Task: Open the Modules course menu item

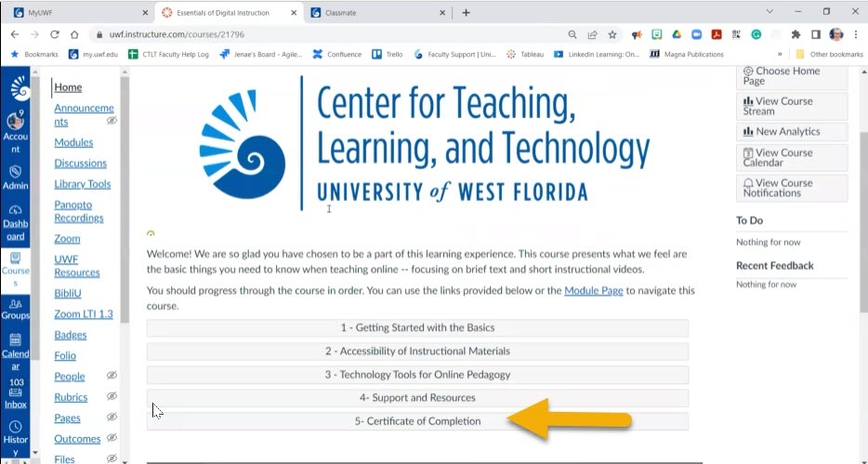Action: click(x=73, y=142)
